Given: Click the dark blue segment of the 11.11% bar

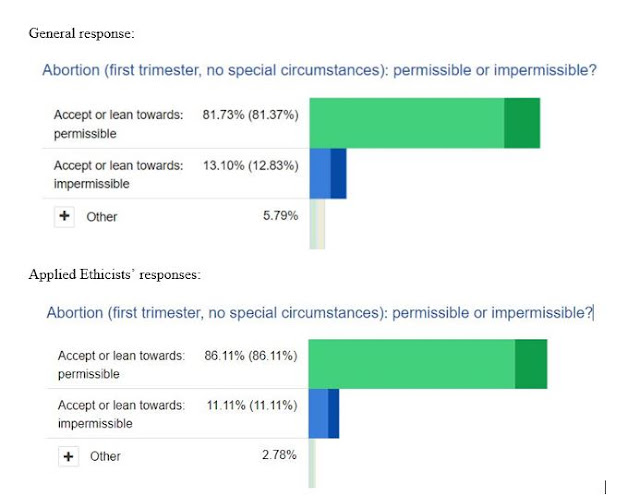Looking at the screenshot, I should (334, 413).
